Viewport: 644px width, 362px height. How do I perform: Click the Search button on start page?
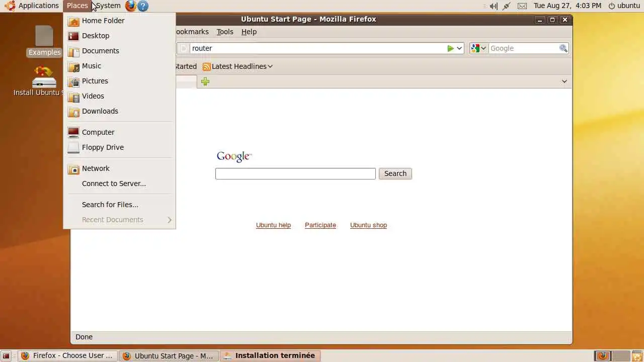pos(395,173)
